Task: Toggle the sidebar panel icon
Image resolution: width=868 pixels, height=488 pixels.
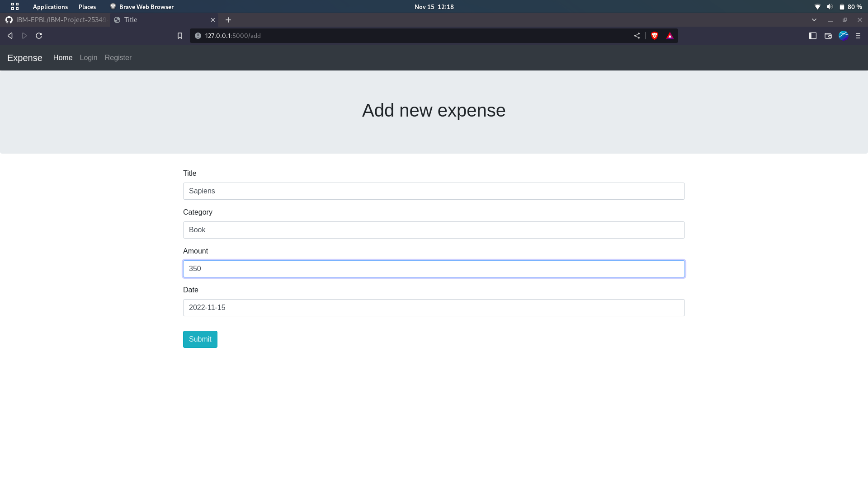Action: [x=813, y=36]
